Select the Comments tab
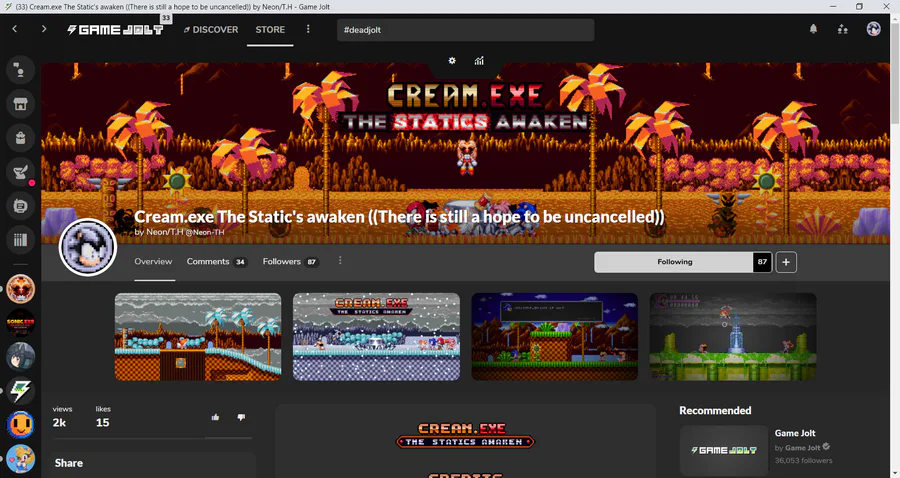Screen dimensions: 900x478 click(x=216, y=262)
